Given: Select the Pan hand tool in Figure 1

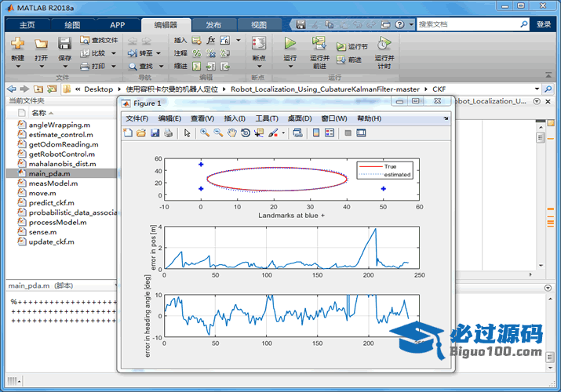Looking at the screenshot, I should [231, 133].
